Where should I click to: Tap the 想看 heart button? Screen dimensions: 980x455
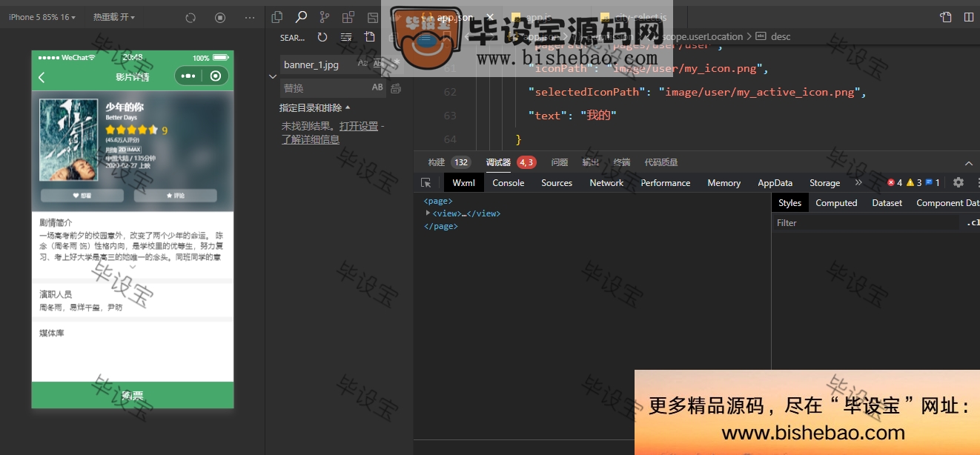(x=82, y=196)
